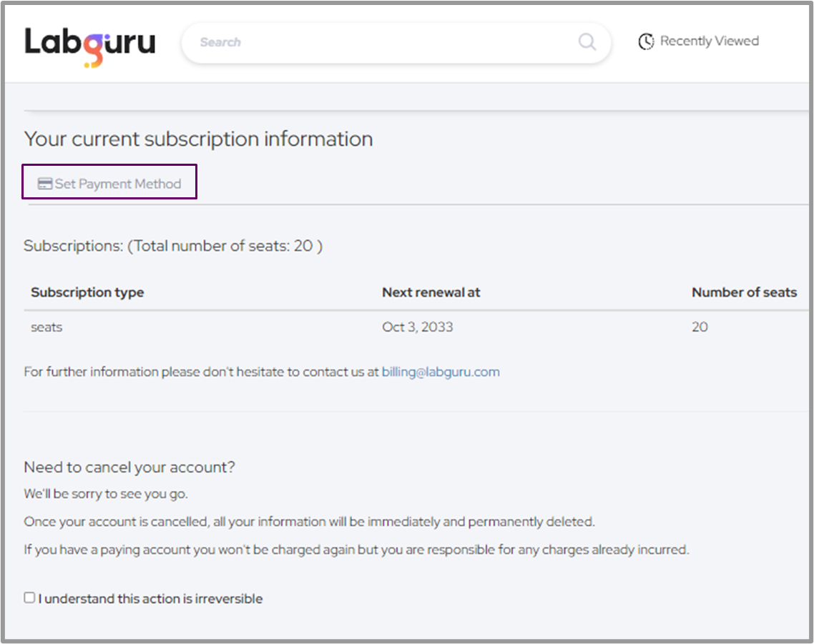
Task: Click the Subscriptions total number of seats text
Action: pos(173,246)
